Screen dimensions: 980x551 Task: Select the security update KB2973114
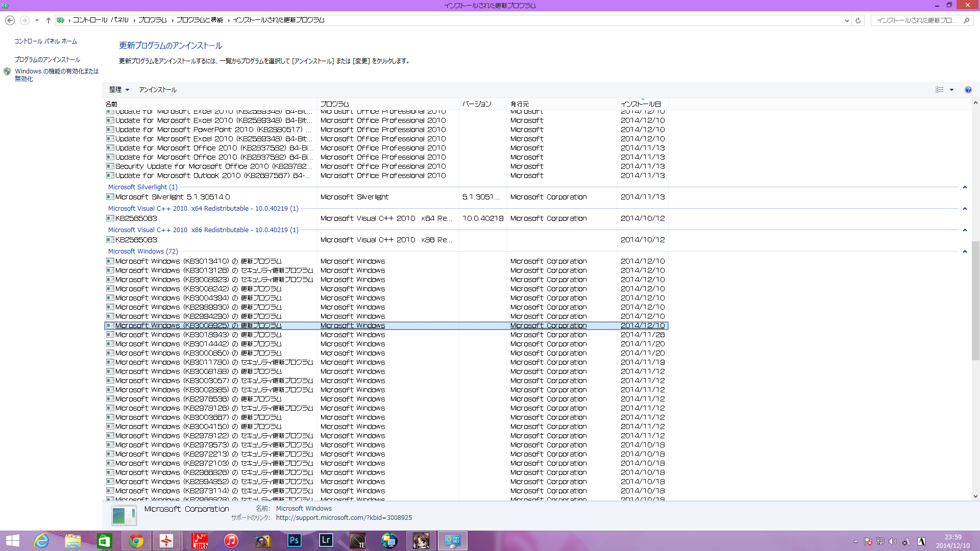pos(386,491)
